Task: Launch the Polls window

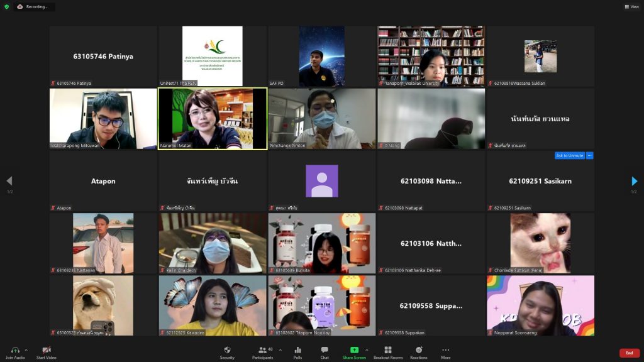Action: (x=297, y=352)
